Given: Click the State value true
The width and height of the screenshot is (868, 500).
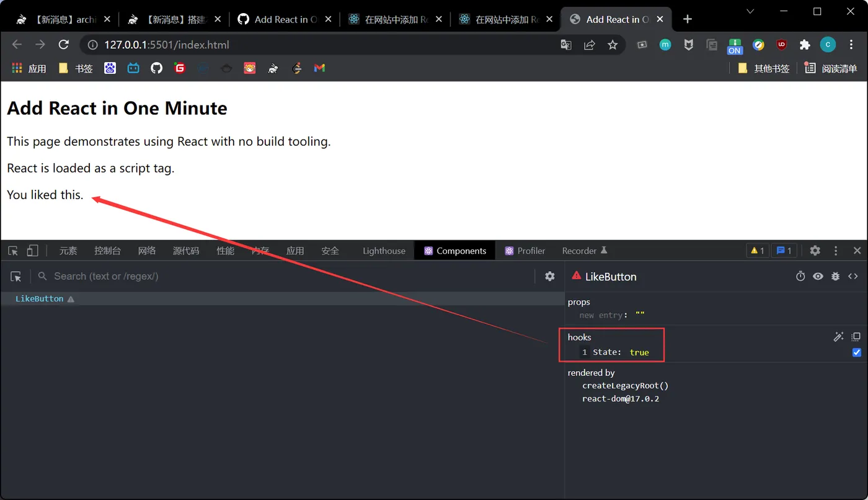Looking at the screenshot, I should pyautogui.click(x=639, y=352).
